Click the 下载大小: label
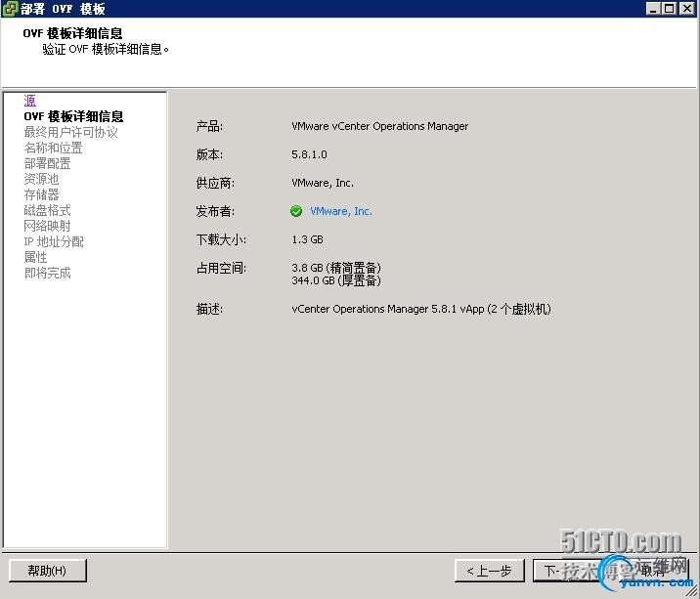This screenshot has height=599, width=700. (221, 239)
